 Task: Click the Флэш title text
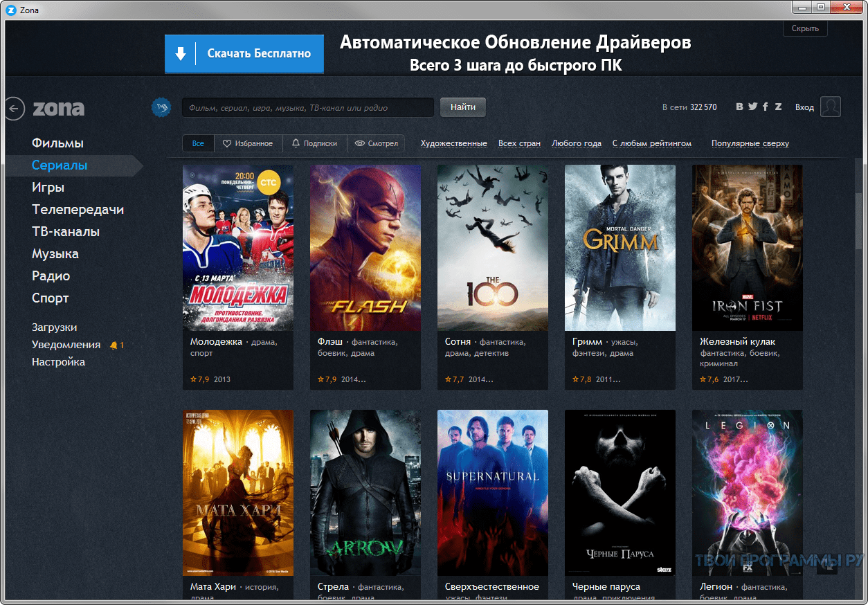click(331, 342)
